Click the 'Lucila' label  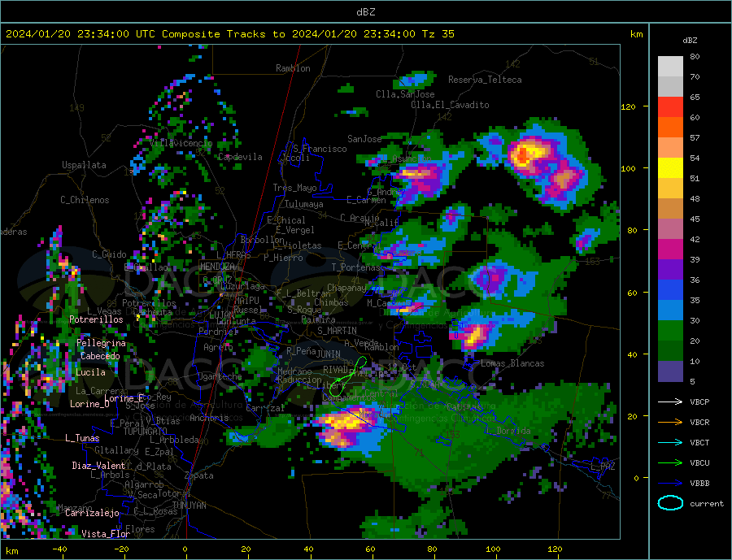(x=90, y=372)
